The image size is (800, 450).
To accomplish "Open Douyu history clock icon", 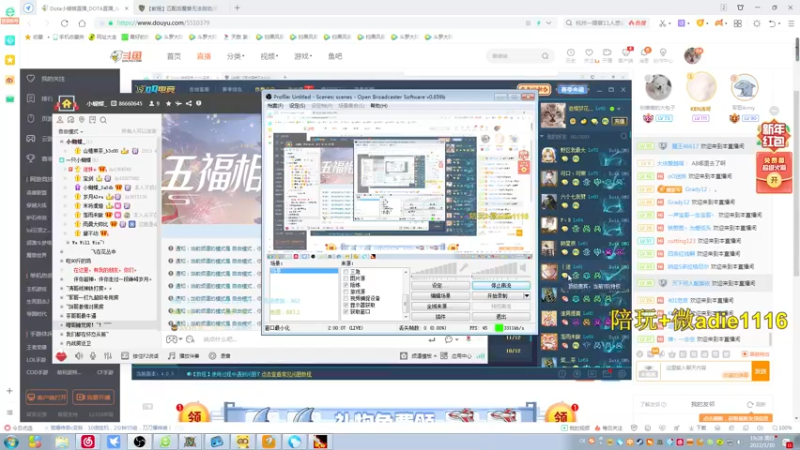I will point(570,53).
